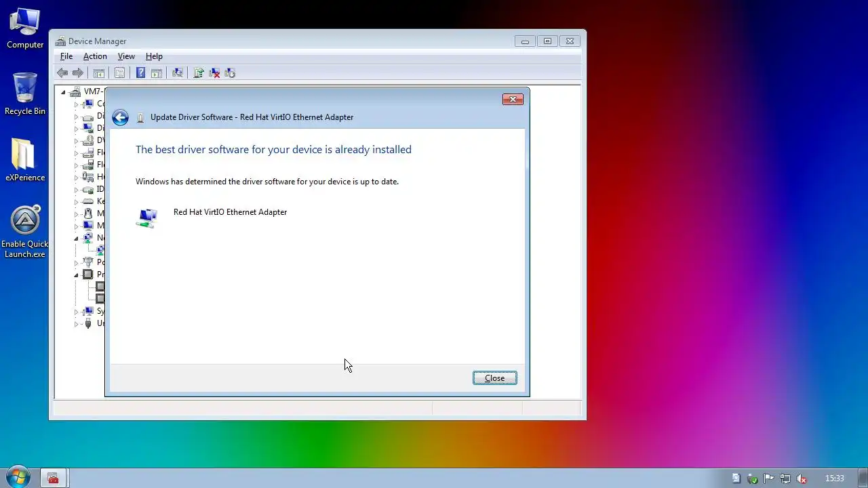This screenshot has height=488, width=868.
Task: Open the eXPerience folder on desktop
Action: coord(25,160)
